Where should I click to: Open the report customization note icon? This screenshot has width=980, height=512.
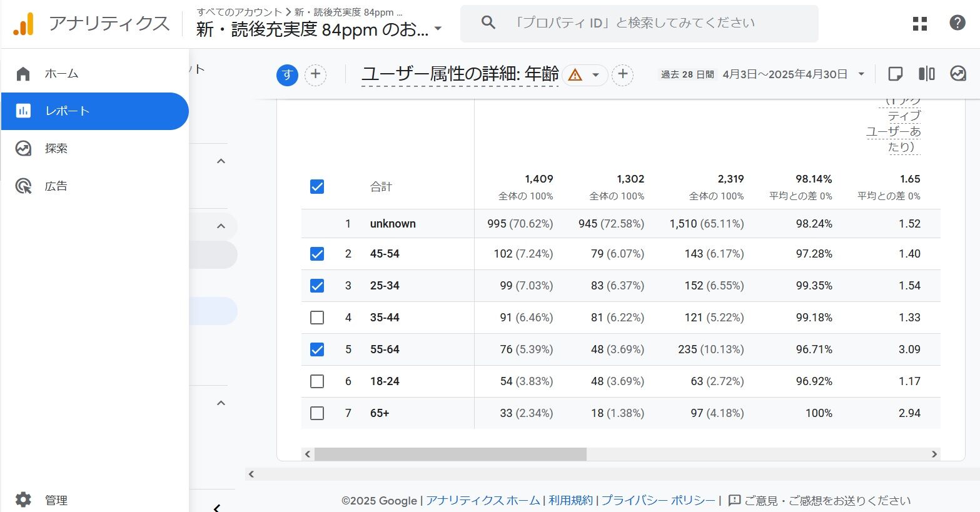896,74
